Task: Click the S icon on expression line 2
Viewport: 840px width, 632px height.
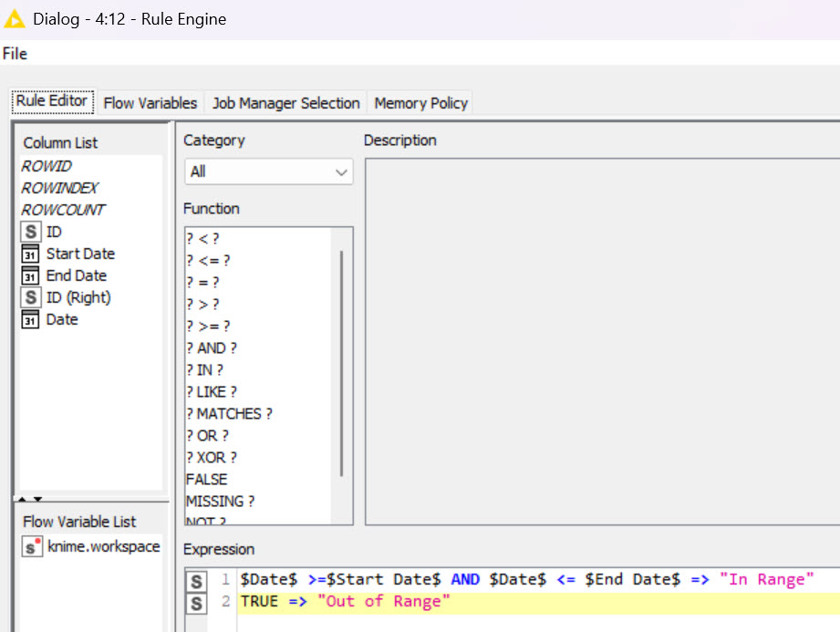Action: click(196, 603)
